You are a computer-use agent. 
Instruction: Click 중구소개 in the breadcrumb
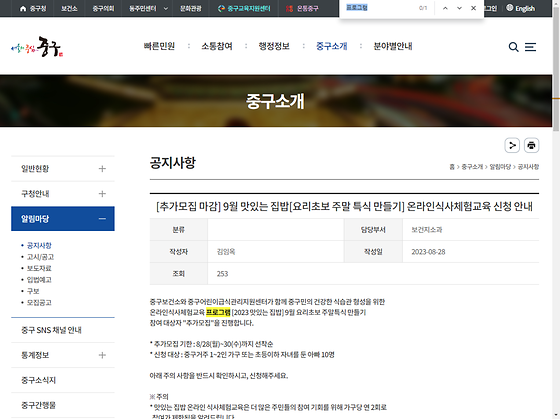click(x=472, y=167)
